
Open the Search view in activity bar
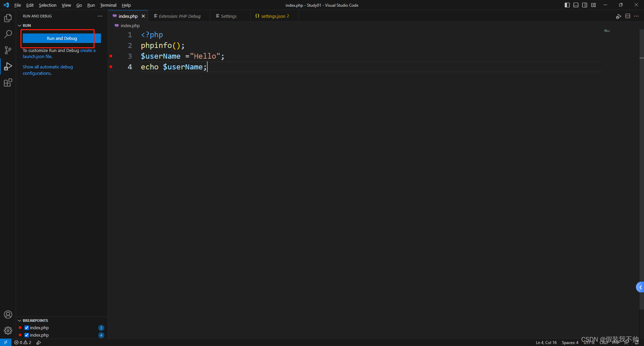[x=8, y=34]
